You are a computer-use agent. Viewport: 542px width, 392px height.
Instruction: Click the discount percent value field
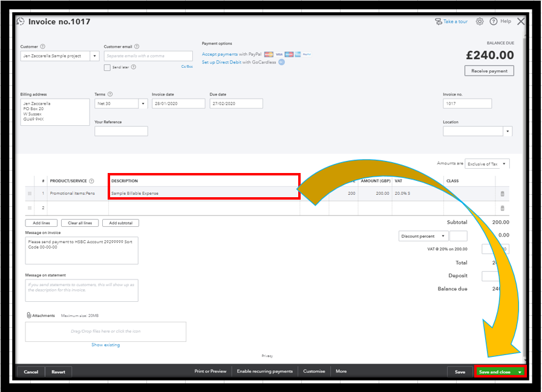[x=459, y=236]
